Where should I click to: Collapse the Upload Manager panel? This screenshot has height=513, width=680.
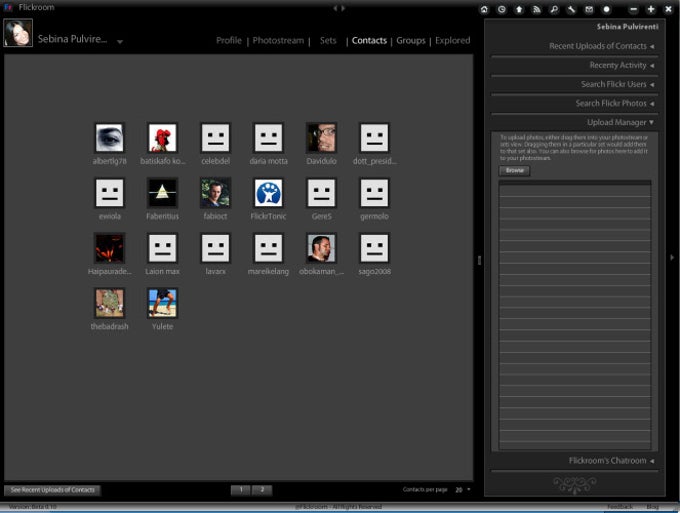(620, 122)
